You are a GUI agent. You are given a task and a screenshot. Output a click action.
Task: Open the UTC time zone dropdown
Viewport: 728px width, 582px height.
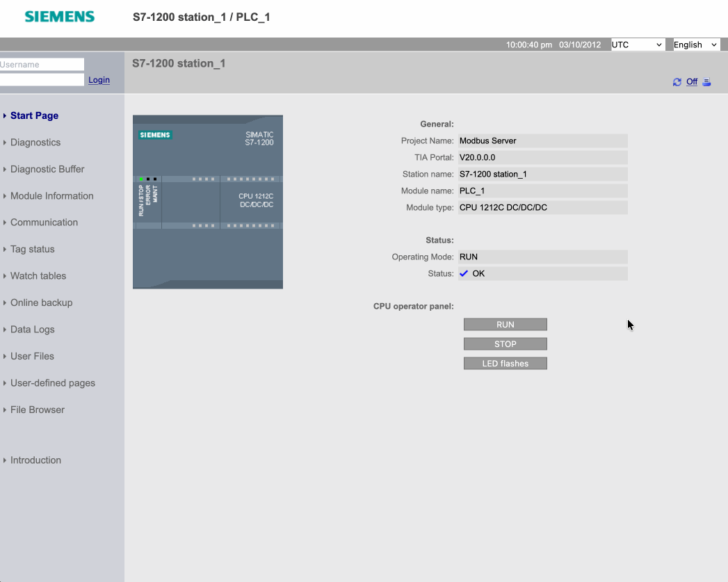637,45
